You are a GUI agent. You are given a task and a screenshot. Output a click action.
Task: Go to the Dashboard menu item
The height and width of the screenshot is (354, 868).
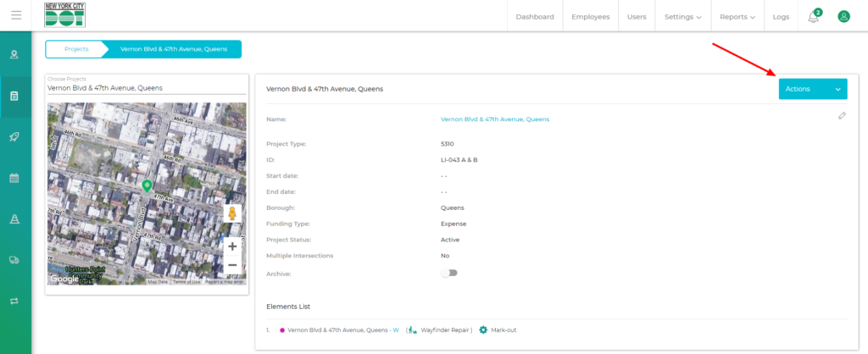pyautogui.click(x=534, y=17)
